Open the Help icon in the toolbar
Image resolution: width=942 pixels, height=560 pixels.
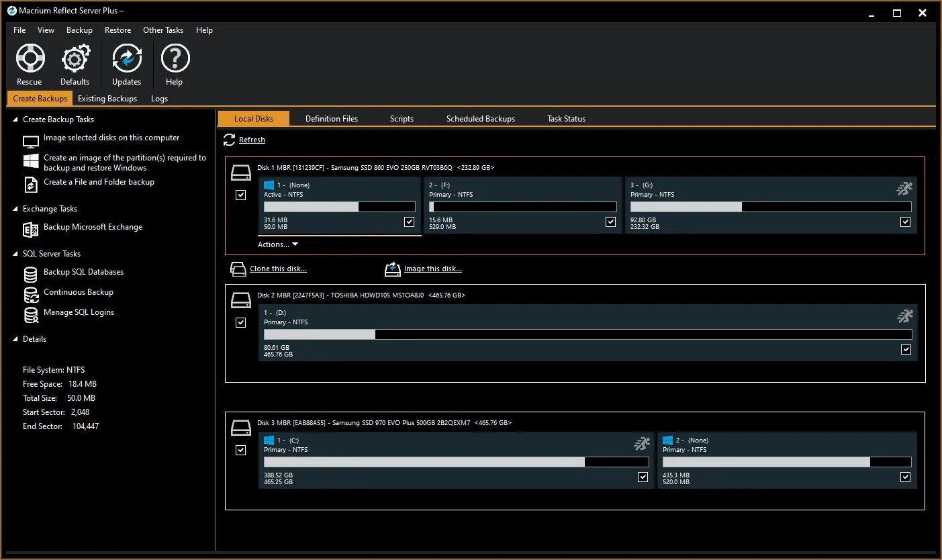tap(174, 64)
